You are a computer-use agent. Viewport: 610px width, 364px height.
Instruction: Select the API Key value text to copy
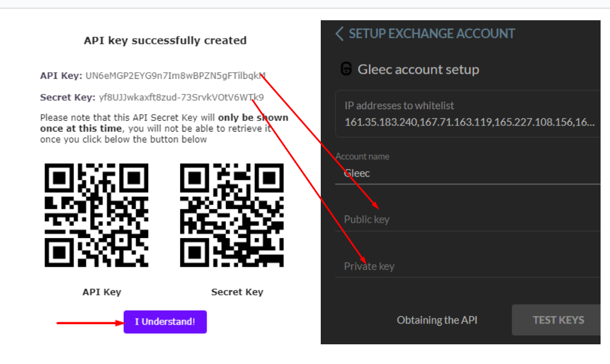click(x=174, y=75)
